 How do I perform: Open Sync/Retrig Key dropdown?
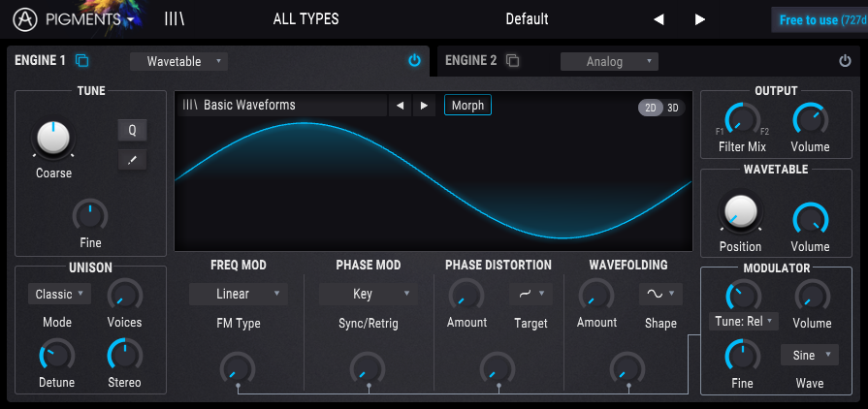pyautogui.click(x=369, y=294)
